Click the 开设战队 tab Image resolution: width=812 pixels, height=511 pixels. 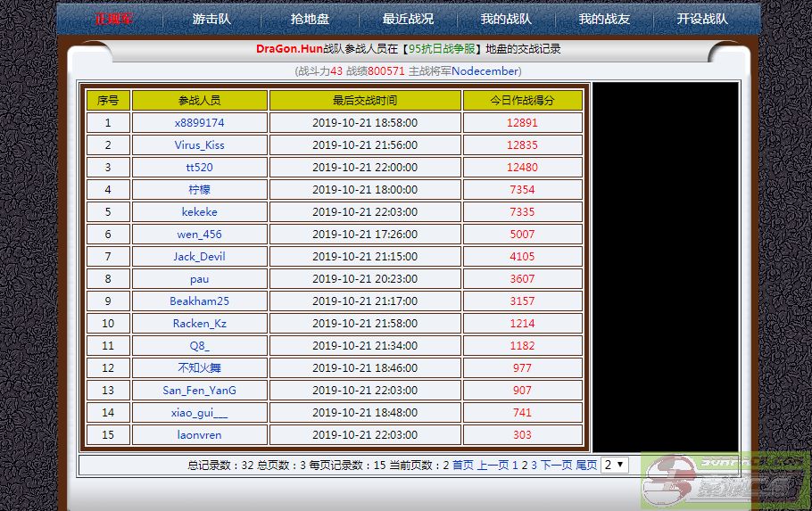point(702,19)
